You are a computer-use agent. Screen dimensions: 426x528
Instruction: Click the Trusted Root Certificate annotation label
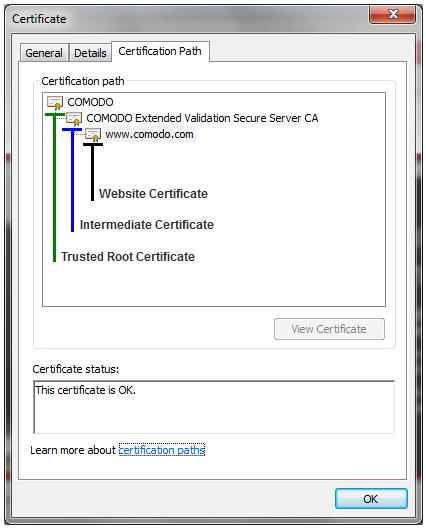coord(128,257)
